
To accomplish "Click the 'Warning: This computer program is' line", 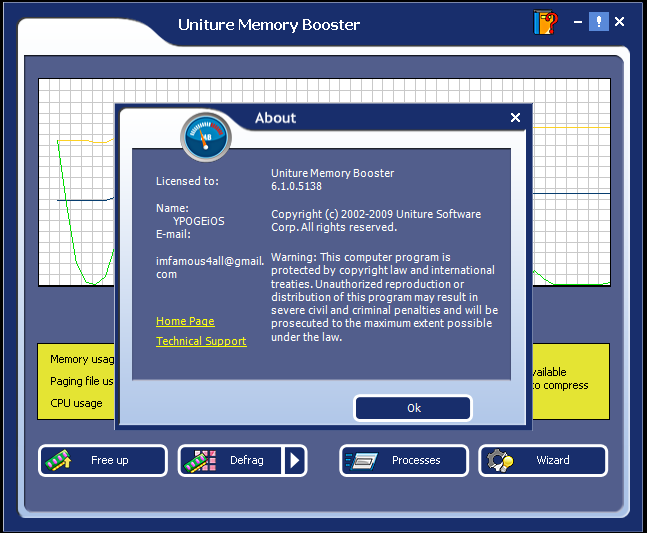I will [361, 257].
